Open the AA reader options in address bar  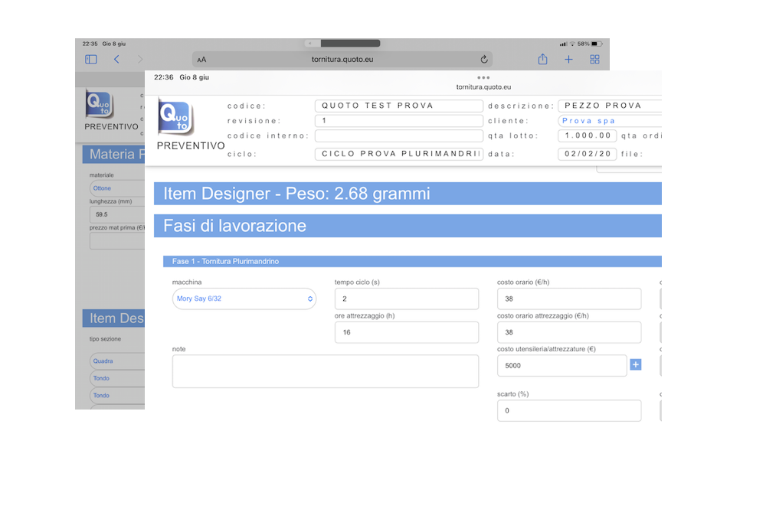click(x=201, y=60)
